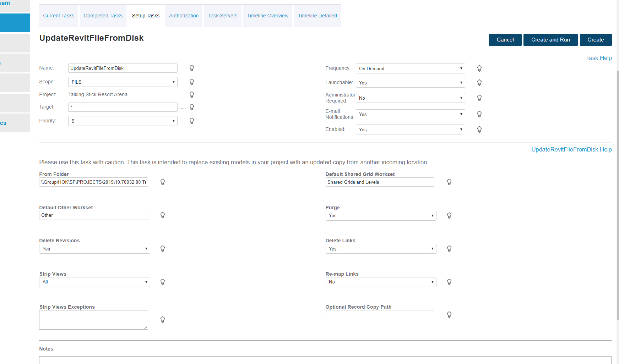Click the lightbulb beside From Folder
619x364 pixels.
coord(163,182)
